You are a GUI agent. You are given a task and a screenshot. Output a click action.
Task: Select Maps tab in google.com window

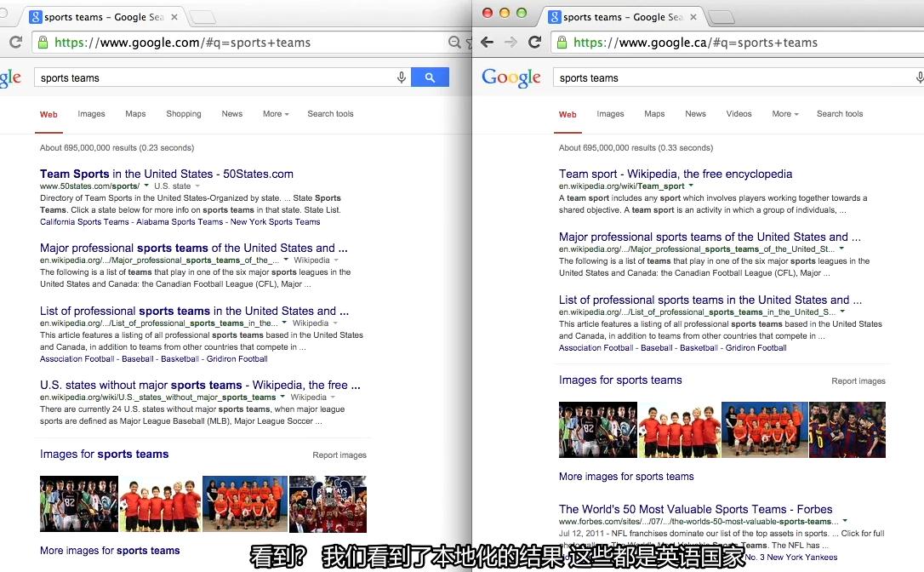coord(135,114)
